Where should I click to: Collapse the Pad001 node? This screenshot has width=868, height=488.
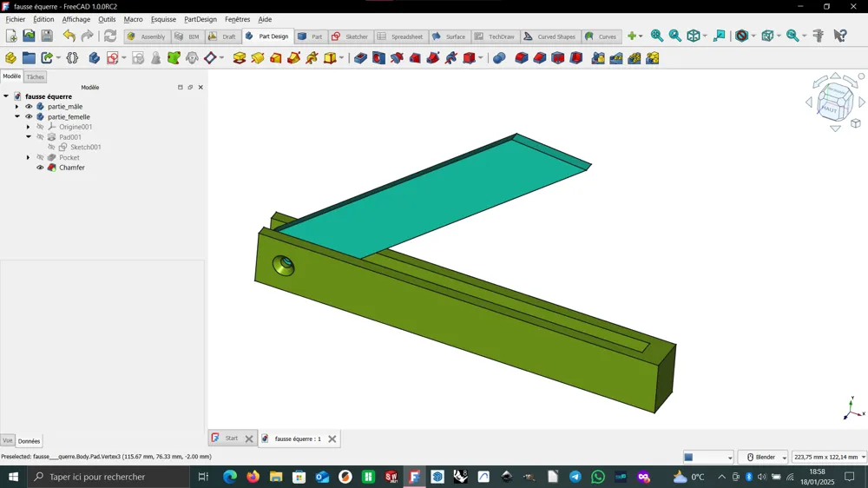click(x=29, y=137)
